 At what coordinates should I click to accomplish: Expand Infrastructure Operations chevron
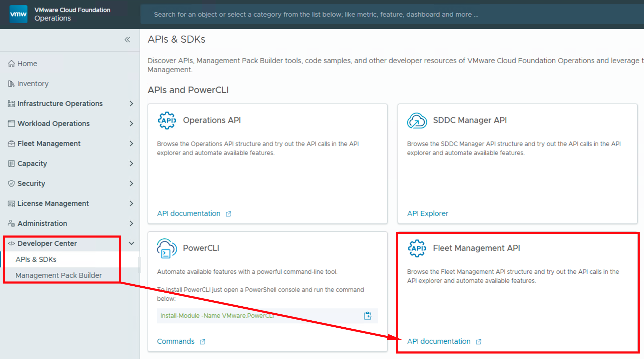[131, 103]
